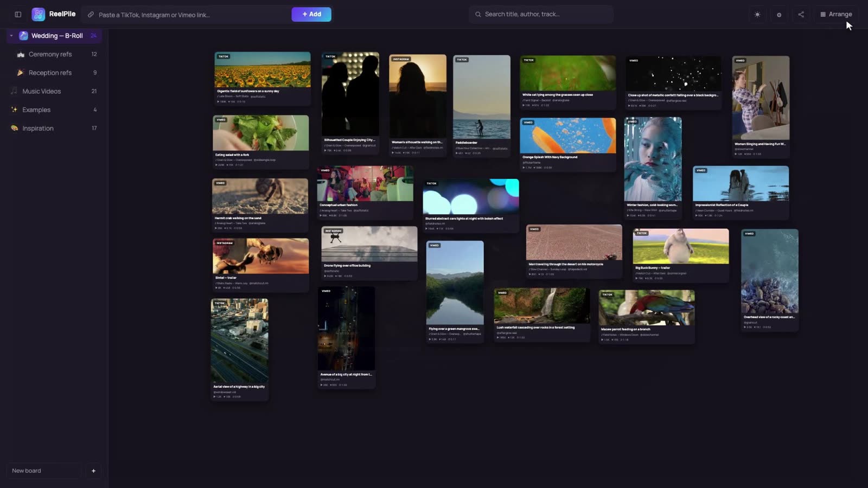Focus the New board name field
This screenshot has width=868, height=488.
[44, 471]
